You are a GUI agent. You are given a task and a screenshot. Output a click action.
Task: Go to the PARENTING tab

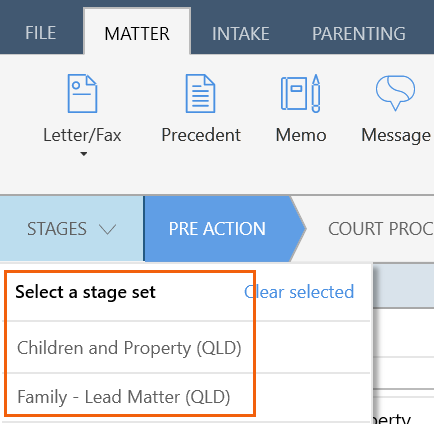[359, 34]
